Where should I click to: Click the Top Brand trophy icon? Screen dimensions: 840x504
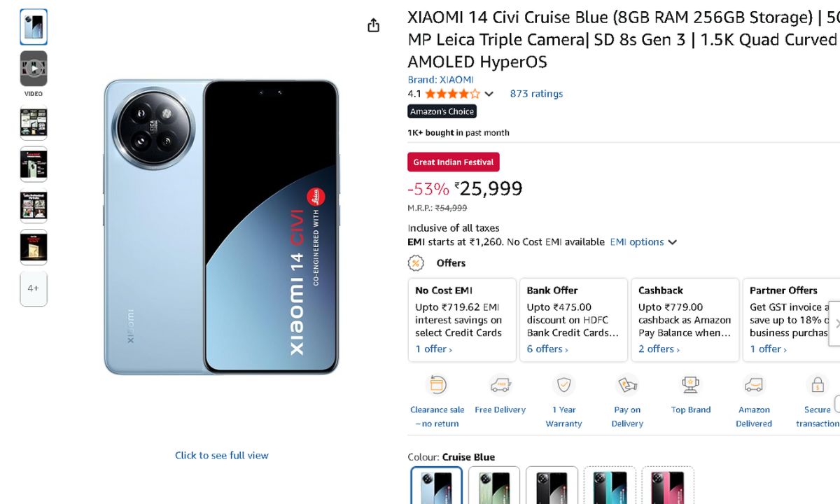[690, 385]
